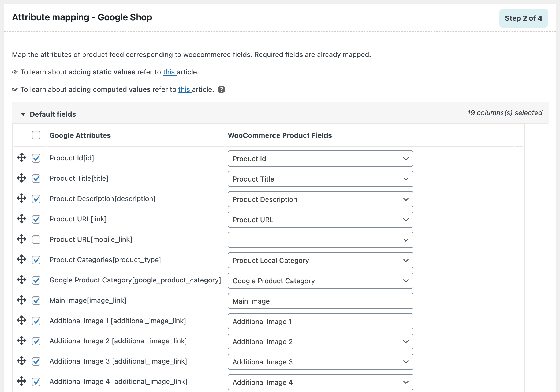Click the reorder icon beside Product URL[mobile_link]

(x=21, y=239)
